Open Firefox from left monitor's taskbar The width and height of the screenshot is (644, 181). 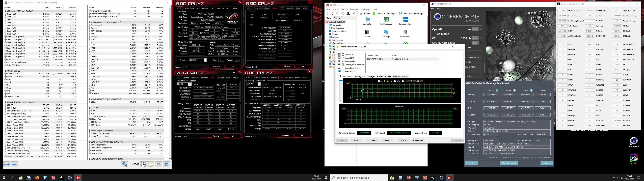(x=37, y=177)
